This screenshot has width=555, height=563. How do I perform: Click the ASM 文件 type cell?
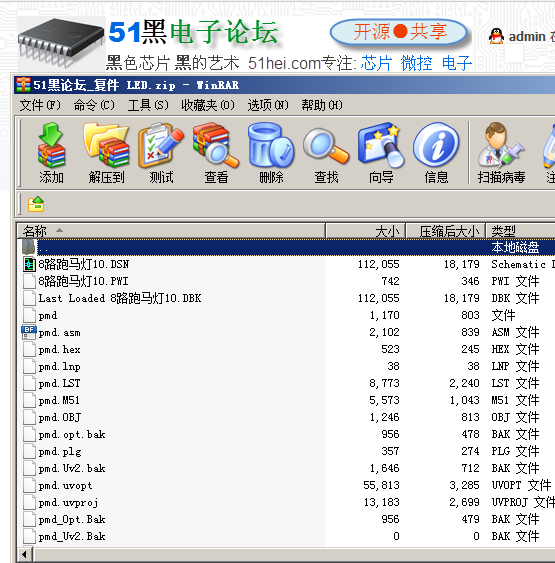pos(515,332)
